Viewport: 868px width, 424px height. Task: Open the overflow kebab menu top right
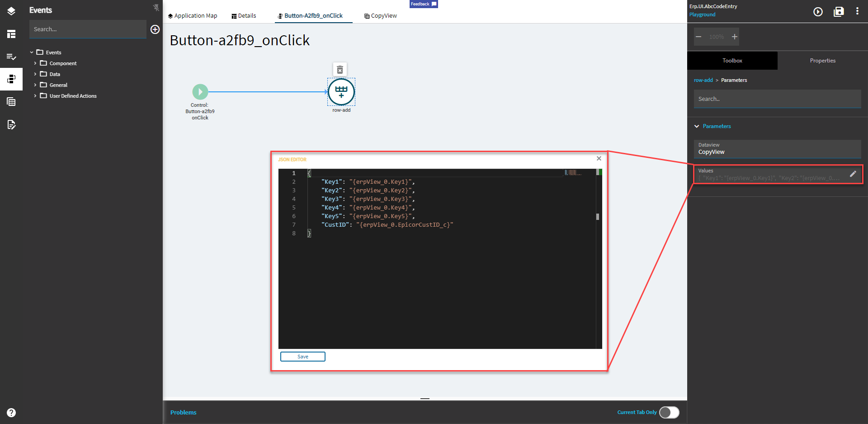858,11
